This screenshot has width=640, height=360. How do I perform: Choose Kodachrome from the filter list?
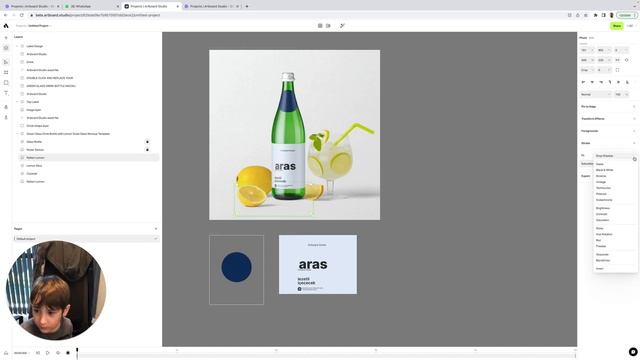604,200
